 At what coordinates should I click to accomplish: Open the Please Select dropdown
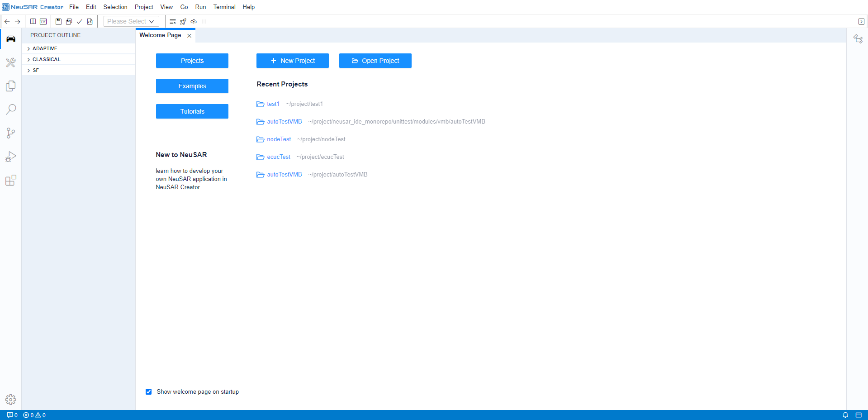131,21
